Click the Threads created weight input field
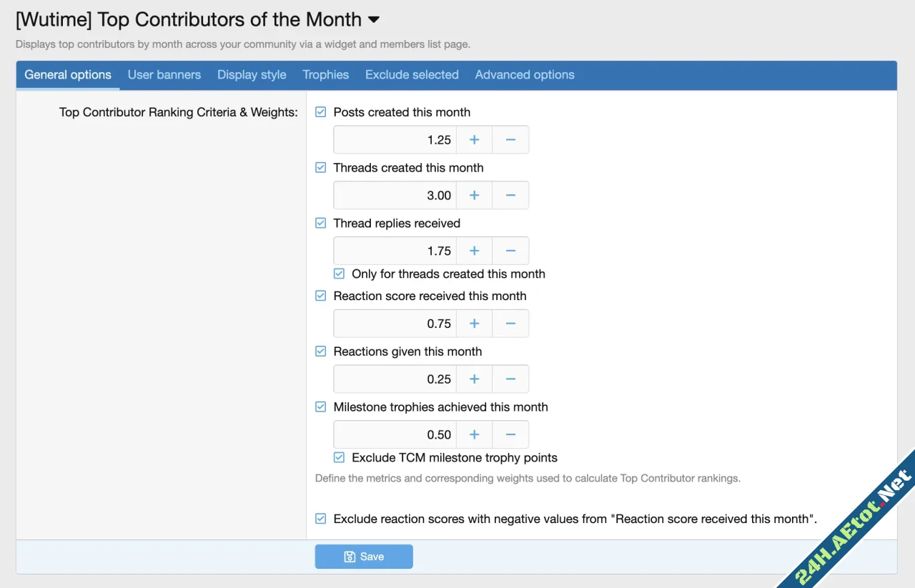The height and width of the screenshot is (588, 915). click(393, 195)
